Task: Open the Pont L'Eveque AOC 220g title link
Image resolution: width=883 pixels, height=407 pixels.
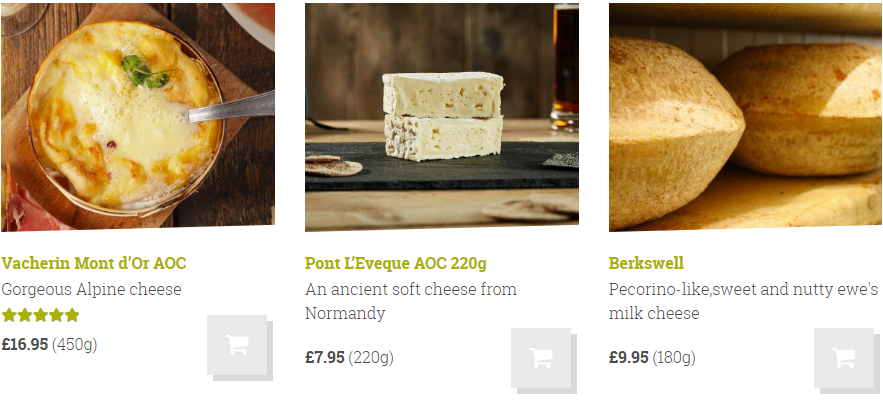Action: (396, 263)
